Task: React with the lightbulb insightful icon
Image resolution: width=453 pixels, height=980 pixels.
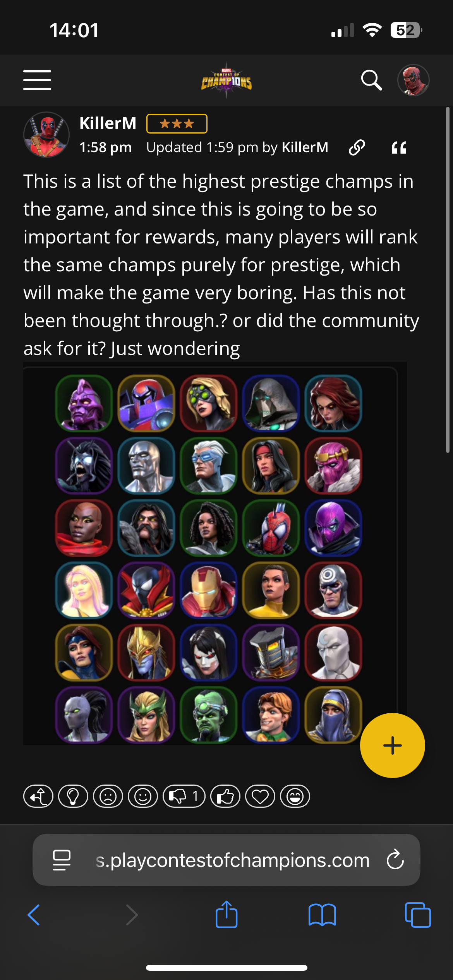Action: (x=73, y=796)
